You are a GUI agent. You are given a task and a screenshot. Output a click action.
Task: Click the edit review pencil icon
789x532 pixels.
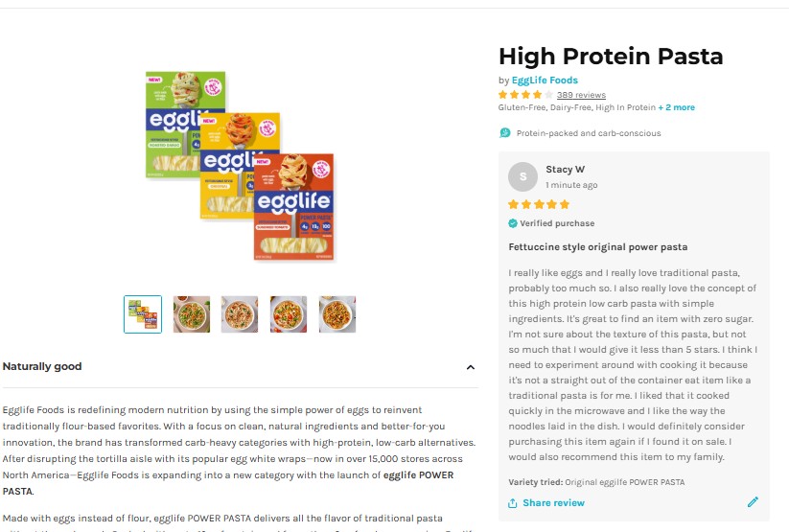(x=753, y=501)
